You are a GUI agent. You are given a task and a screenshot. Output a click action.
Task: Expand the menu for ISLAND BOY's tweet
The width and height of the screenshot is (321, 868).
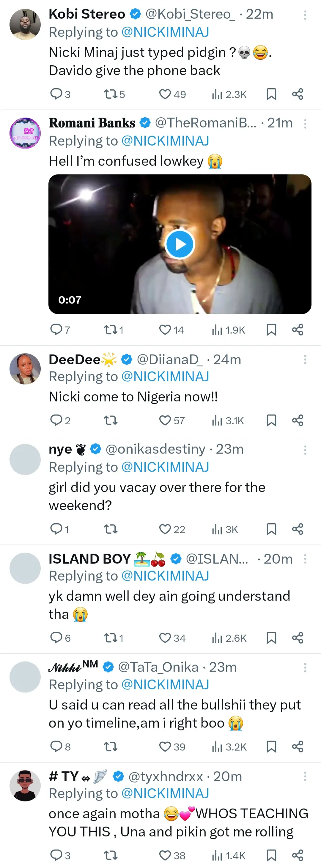[305, 559]
